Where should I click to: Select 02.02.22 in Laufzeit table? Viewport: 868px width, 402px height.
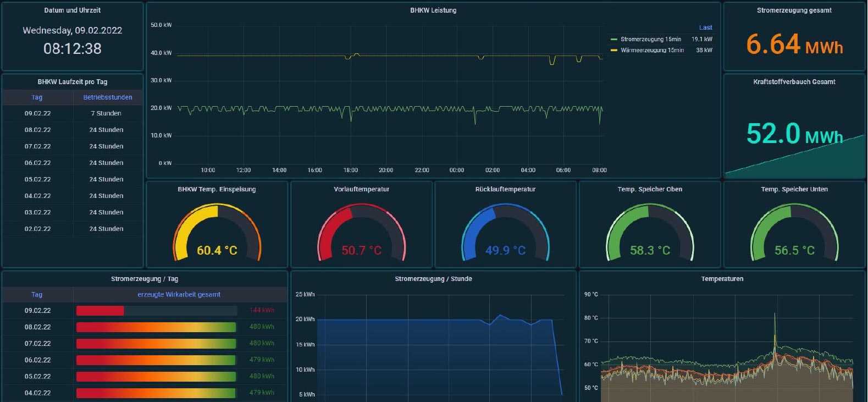pyautogui.click(x=37, y=229)
